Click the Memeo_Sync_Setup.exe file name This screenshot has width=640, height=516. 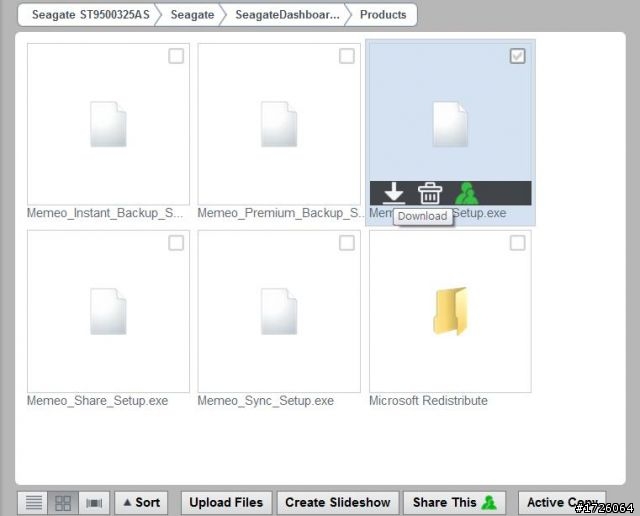266,400
